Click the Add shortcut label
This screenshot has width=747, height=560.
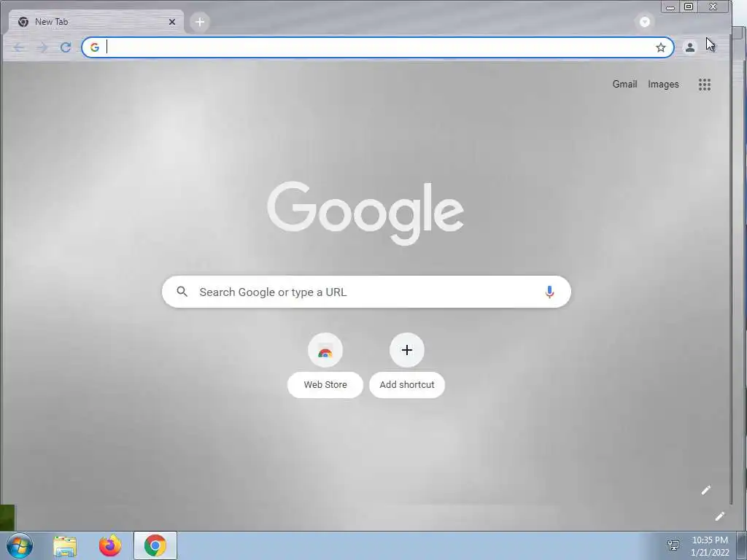pos(407,385)
